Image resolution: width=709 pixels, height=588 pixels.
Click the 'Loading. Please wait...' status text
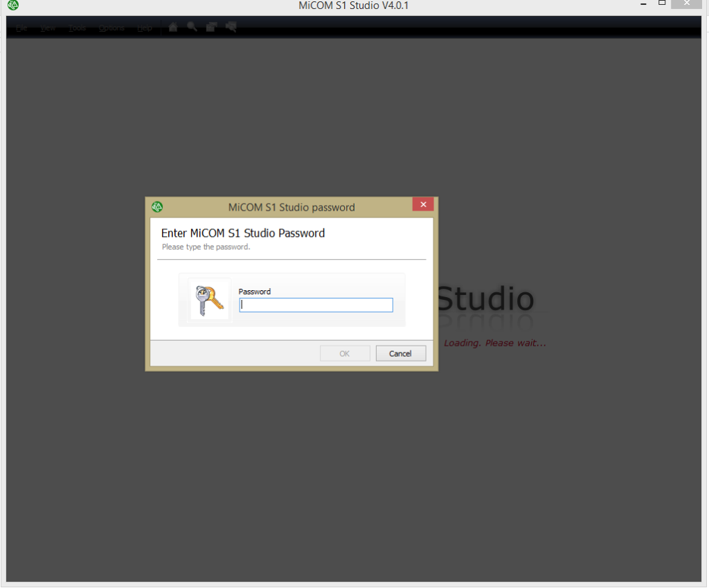[x=495, y=344]
